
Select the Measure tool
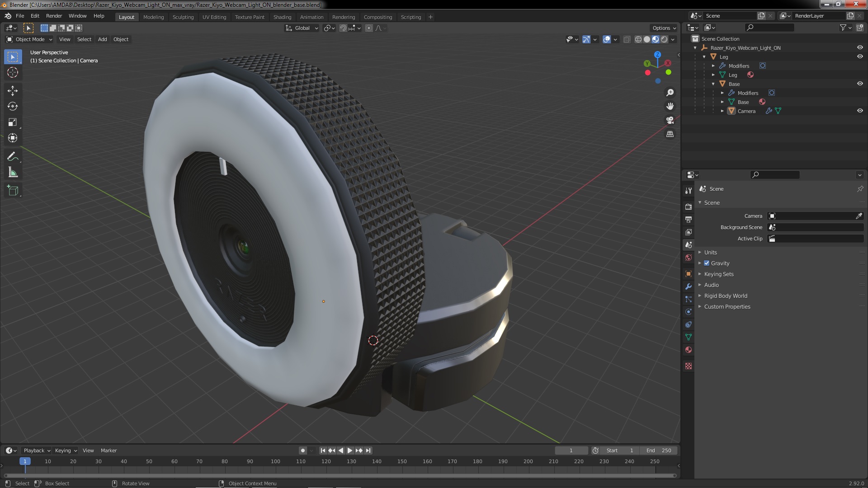point(13,173)
